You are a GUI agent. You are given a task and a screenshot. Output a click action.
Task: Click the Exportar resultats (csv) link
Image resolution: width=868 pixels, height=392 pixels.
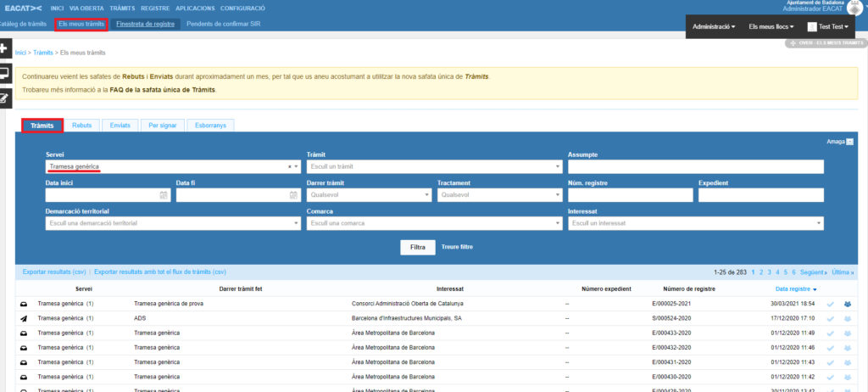coord(54,272)
